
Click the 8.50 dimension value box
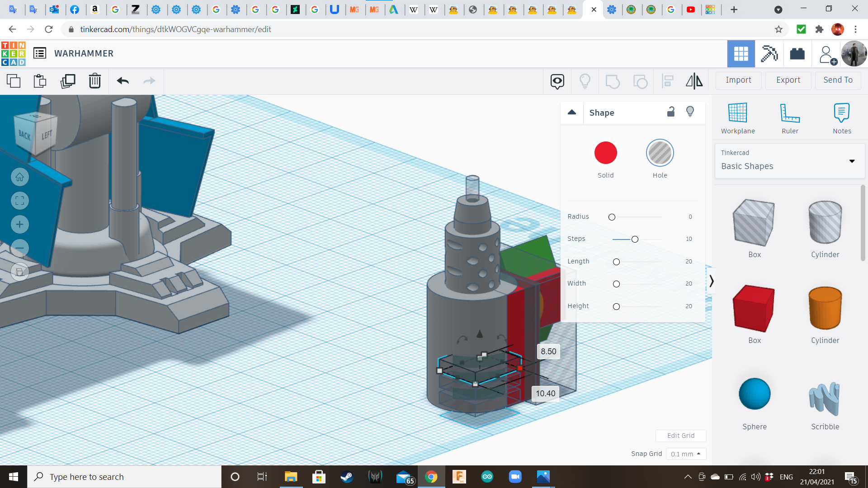pyautogui.click(x=548, y=352)
